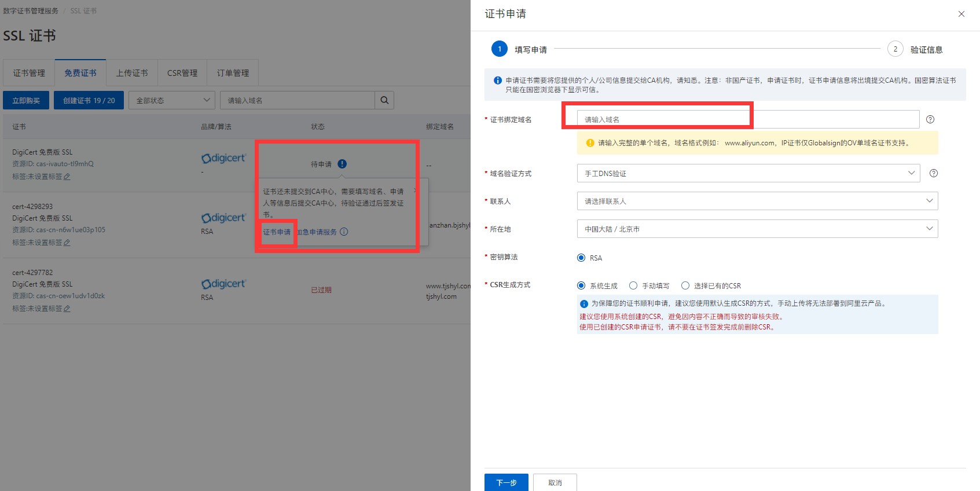Screen dimensions: 980x491
Task: Click edit tag pencil for cert-4298293
Action: (x=67, y=243)
